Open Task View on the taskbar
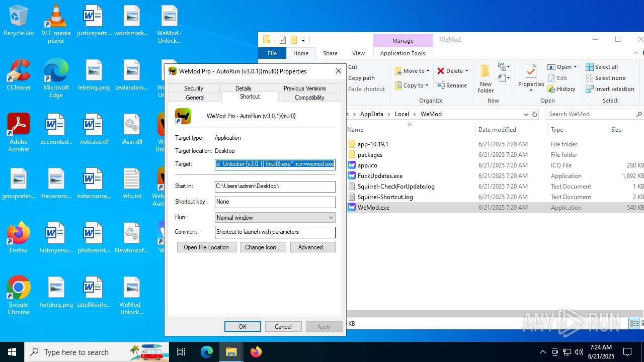 point(181,352)
